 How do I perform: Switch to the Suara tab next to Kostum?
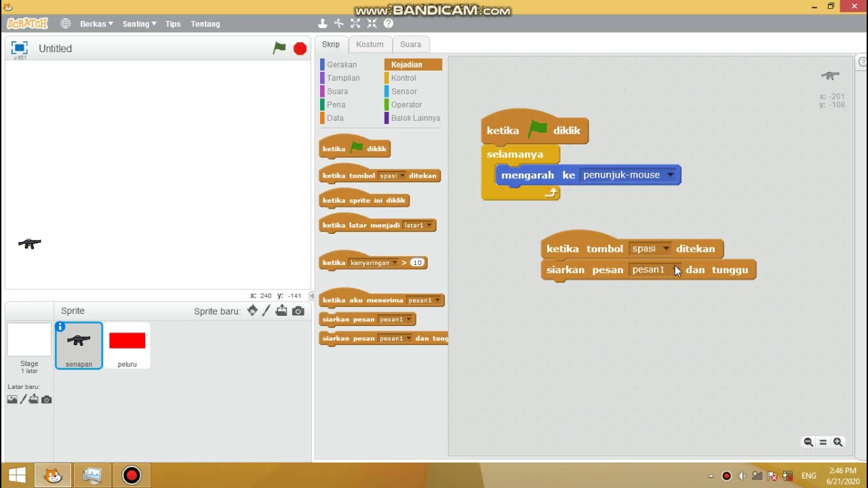coord(410,44)
